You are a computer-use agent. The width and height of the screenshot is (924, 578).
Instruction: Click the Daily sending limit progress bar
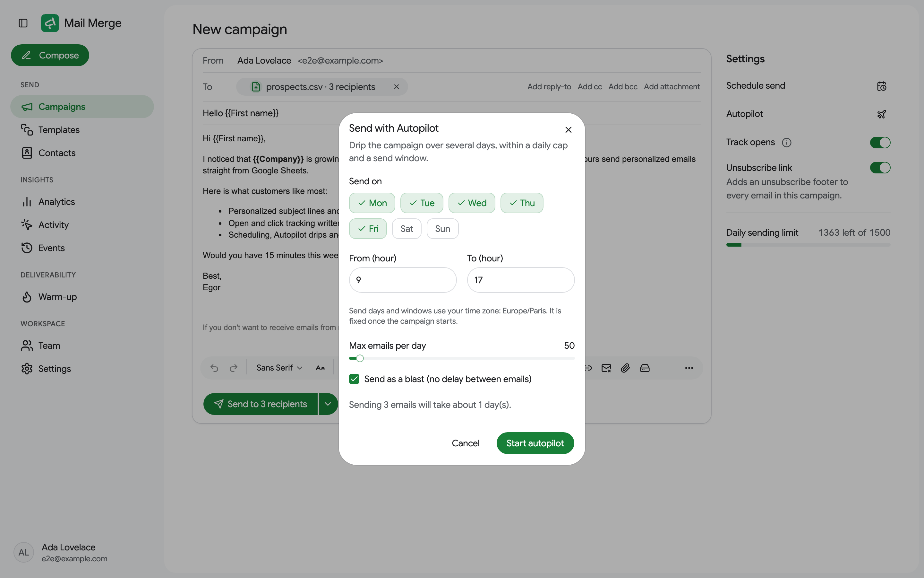[x=808, y=245]
